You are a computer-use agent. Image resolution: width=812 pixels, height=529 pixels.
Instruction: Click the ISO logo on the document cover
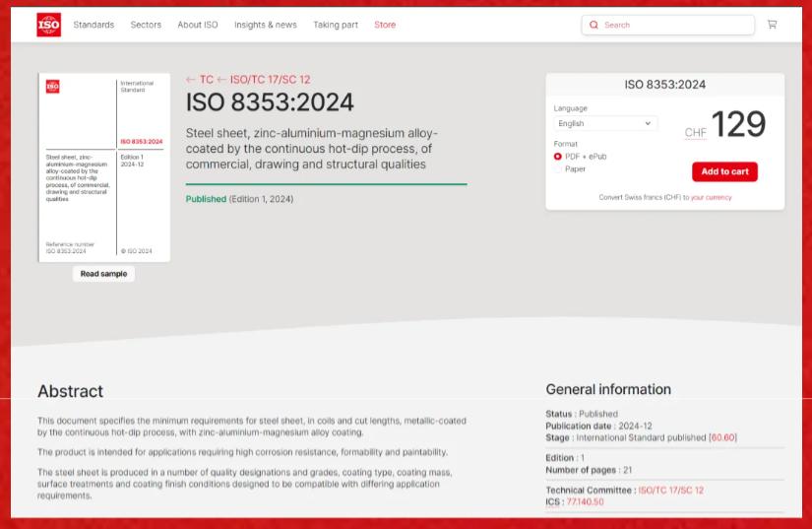tap(53, 87)
